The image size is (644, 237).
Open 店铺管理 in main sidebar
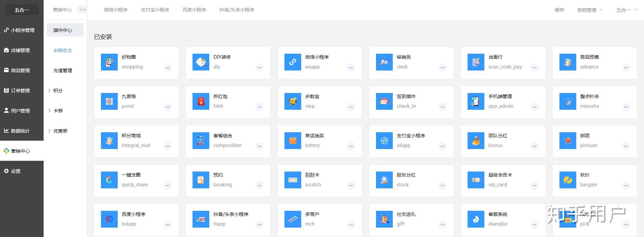[x=22, y=50]
